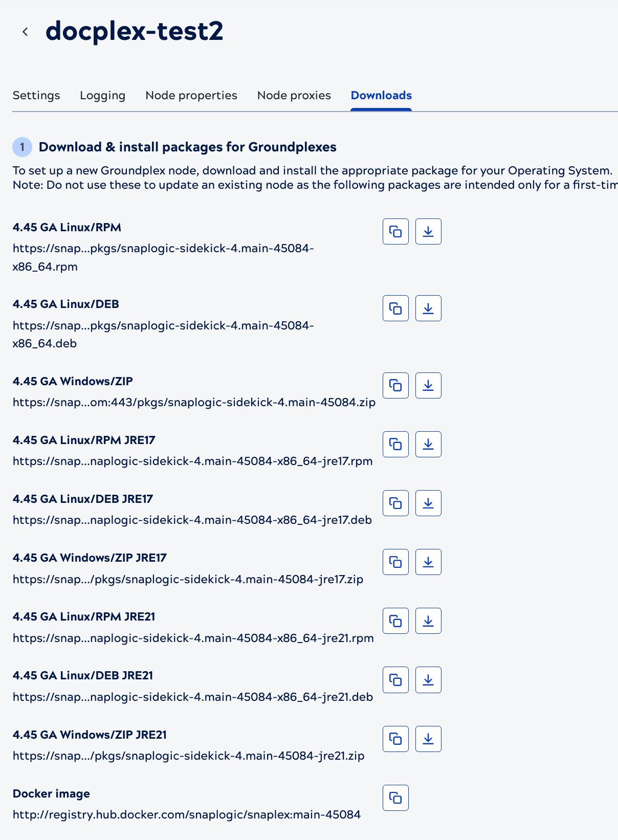Open the Node proxies tab
Image resolution: width=618 pixels, height=840 pixels.
tap(294, 96)
